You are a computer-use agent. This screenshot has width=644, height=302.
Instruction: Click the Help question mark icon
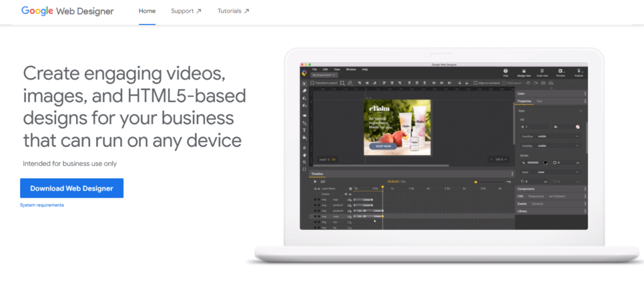point(506,71)
